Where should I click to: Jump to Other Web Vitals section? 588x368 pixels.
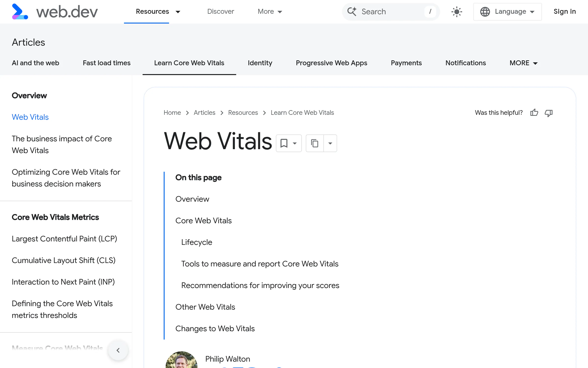205,307
